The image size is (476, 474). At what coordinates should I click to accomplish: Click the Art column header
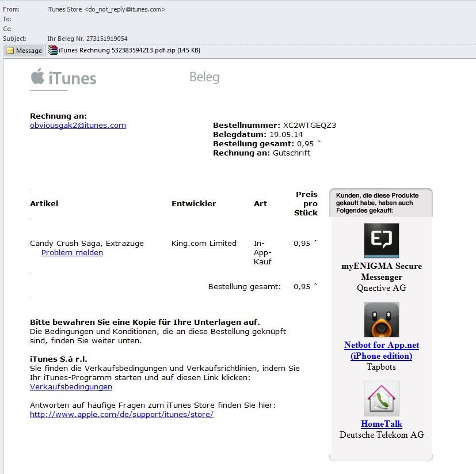coord(261,203)
